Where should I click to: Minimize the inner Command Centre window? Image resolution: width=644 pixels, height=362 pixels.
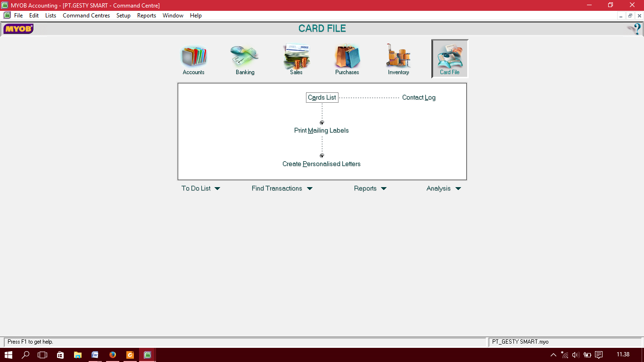click(621, 16)
